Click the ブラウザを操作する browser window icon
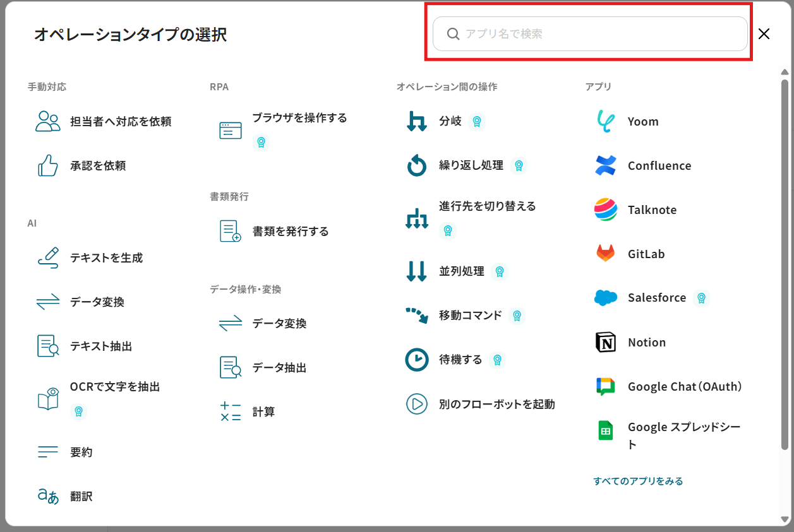794x532 pixels. click(231, 130)
